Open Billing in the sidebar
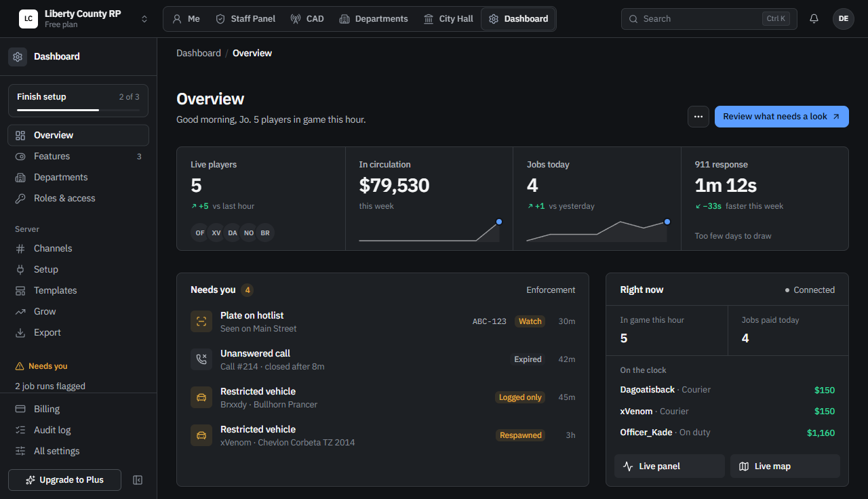This screenshot has height=499, width=868. click(x=78, y=410)
